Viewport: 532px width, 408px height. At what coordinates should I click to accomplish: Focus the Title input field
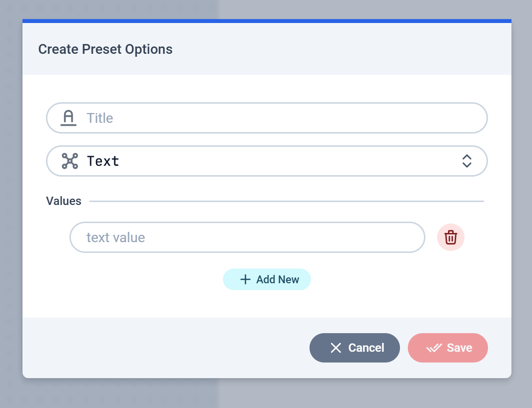tap(266, 118)
